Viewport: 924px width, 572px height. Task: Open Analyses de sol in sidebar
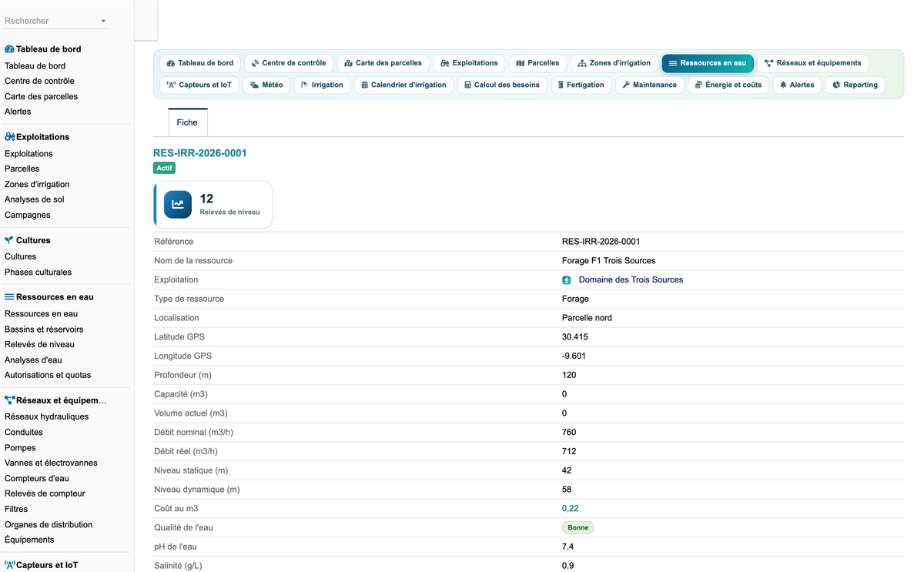[x=35, y=200]
